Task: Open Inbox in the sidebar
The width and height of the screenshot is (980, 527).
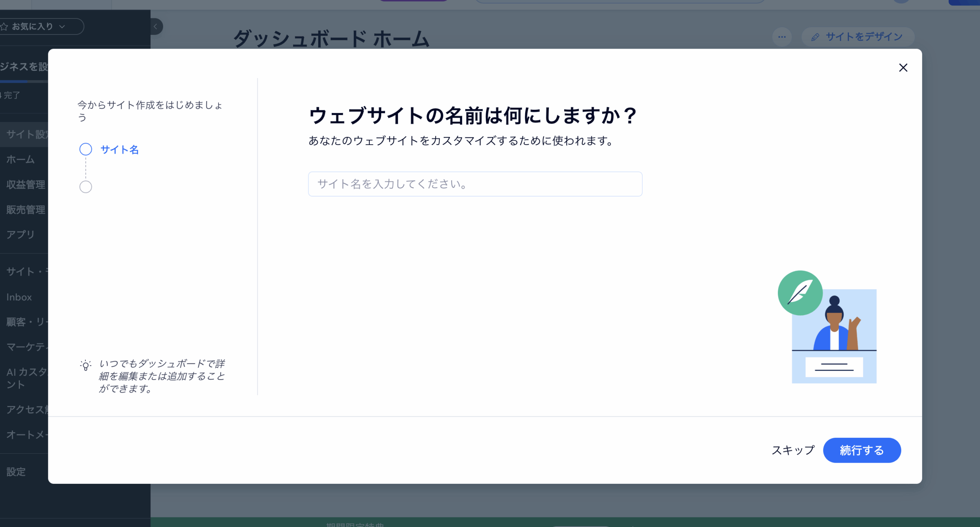Action: [x=19, y=297]
